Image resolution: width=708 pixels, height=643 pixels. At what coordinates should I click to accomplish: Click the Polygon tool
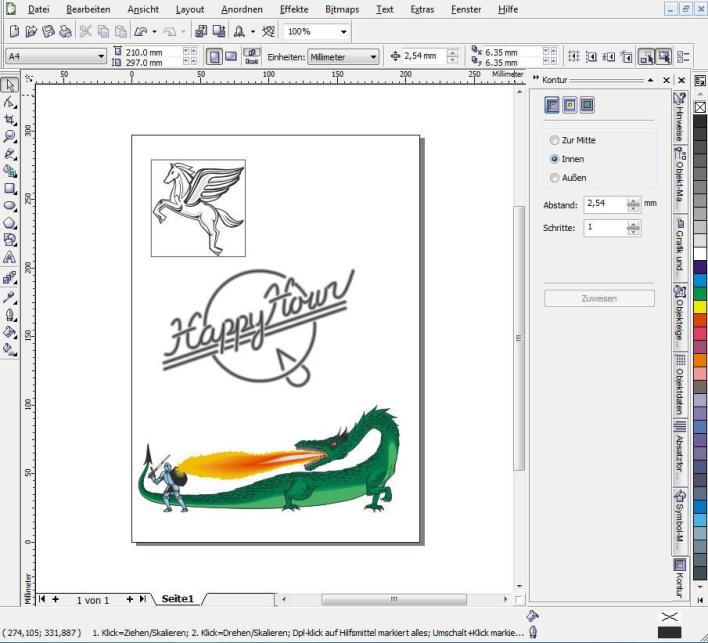(10, 223)
